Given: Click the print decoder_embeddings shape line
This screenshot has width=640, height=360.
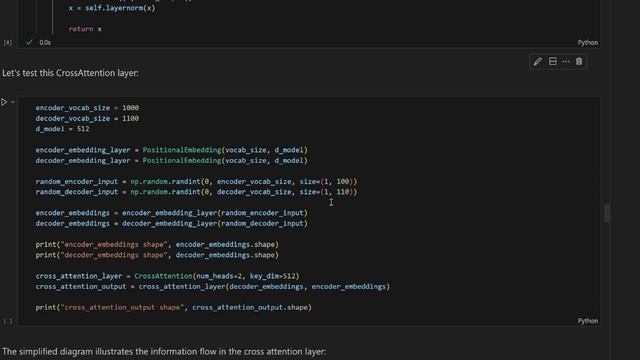Looking at the screenshot, I should pos(157,255).
